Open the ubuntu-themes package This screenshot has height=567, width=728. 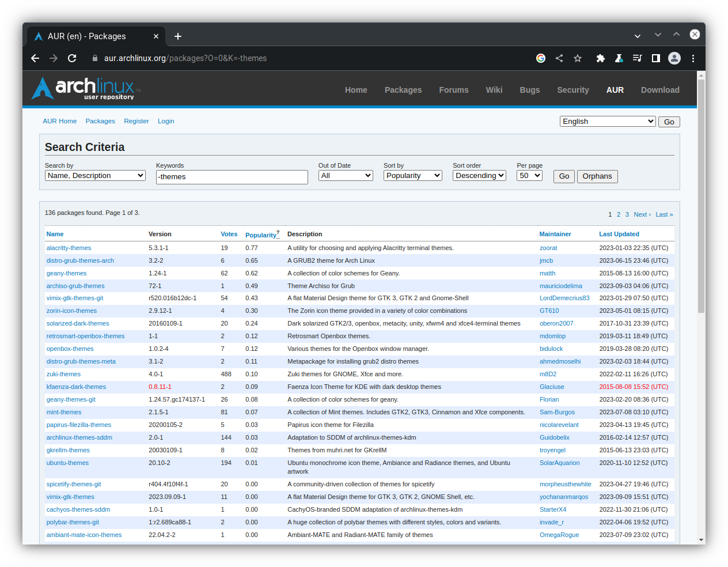point(67,463)
